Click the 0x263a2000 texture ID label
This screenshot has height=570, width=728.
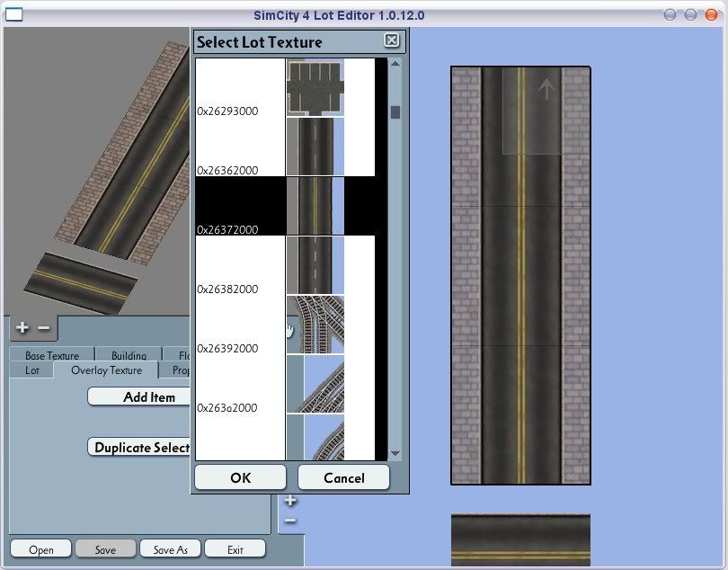tap(227, 408)
